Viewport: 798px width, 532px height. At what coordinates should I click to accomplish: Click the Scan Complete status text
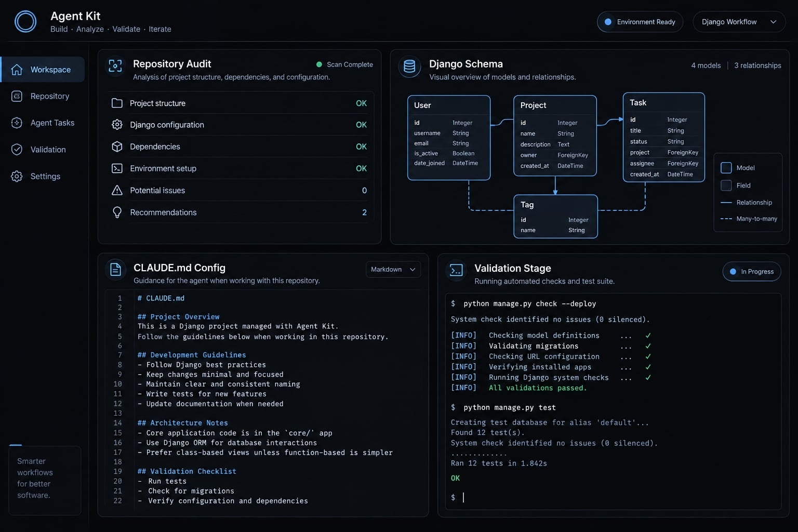350,64
